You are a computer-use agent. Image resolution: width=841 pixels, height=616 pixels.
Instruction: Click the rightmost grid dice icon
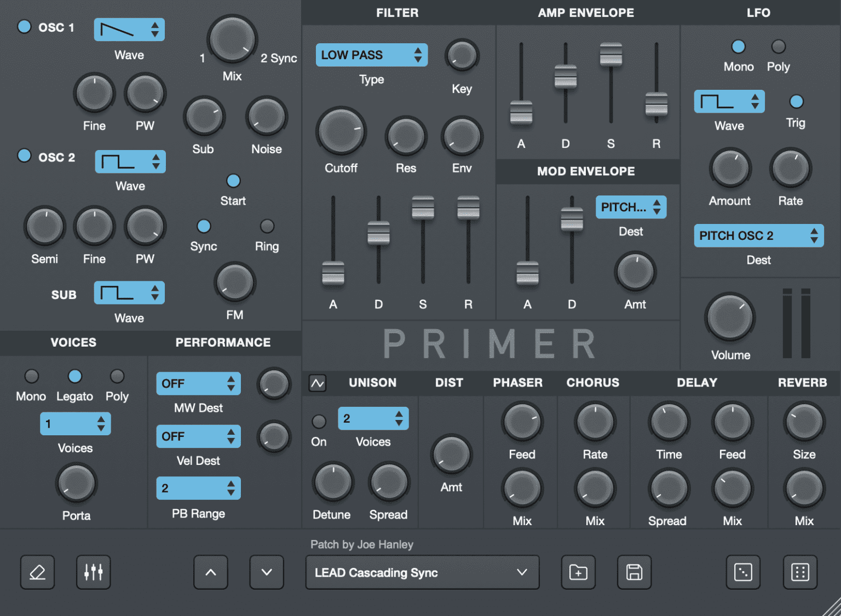pyautogui.click(x=799, y=572)
